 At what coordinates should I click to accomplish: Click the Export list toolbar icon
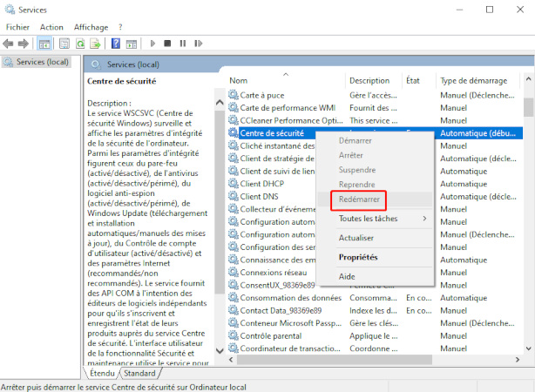tap(95, 44)
